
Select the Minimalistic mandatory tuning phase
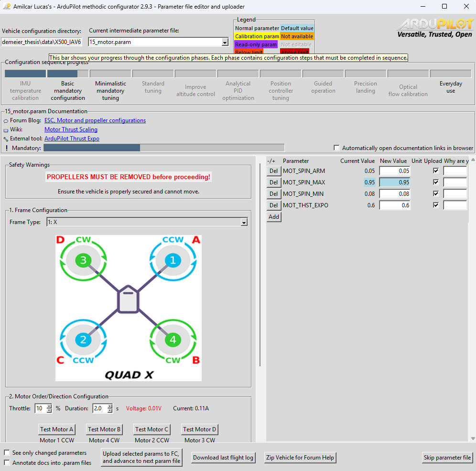point(110,90)
